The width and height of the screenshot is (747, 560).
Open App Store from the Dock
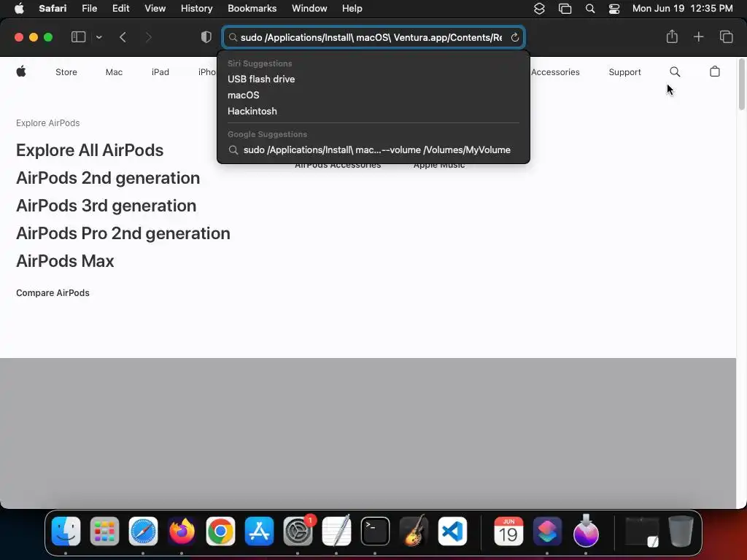[259, 531]
